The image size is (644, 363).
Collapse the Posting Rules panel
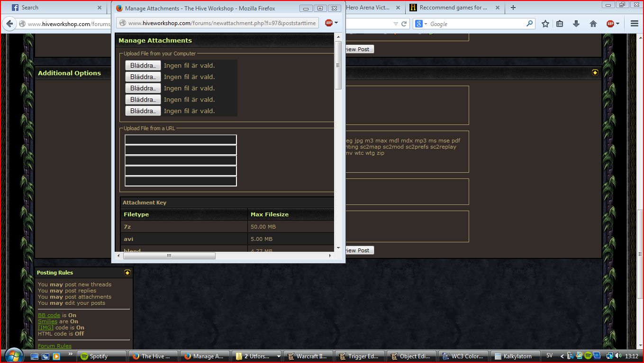(x=127, y=272)
